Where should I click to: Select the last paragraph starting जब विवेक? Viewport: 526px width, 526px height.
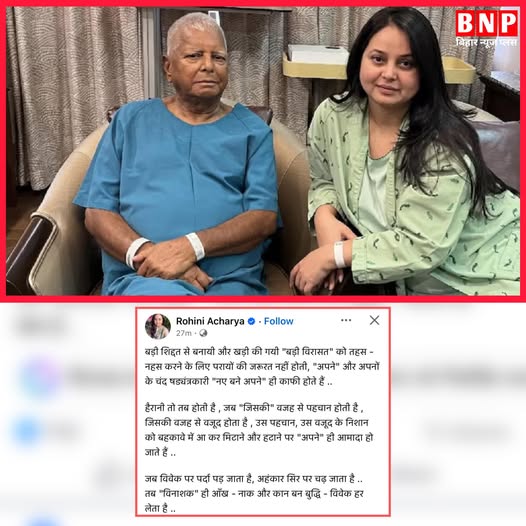click(254, 493)
